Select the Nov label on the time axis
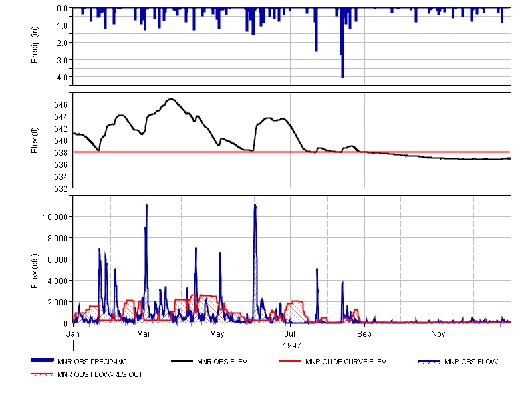532x417 pixels. click(437, 333)
